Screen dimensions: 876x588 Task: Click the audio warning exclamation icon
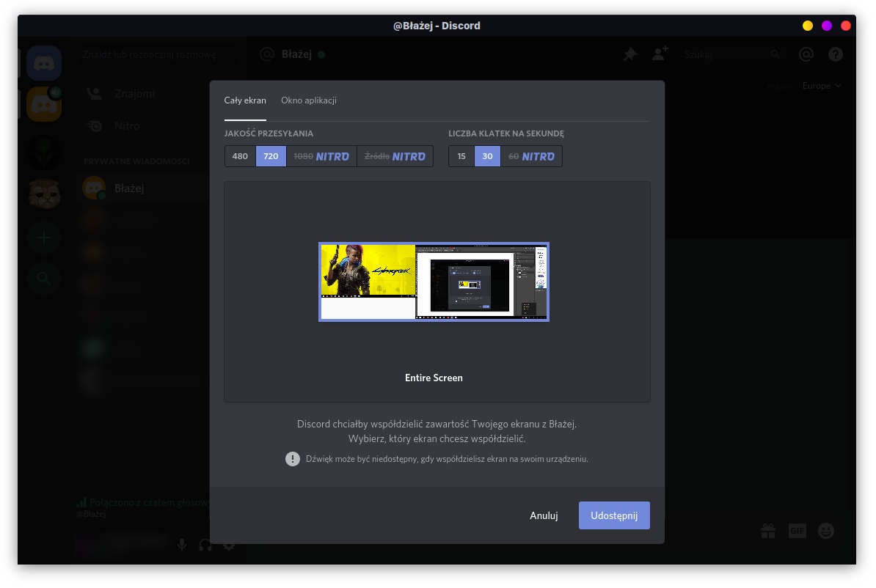tap(293, 459)
